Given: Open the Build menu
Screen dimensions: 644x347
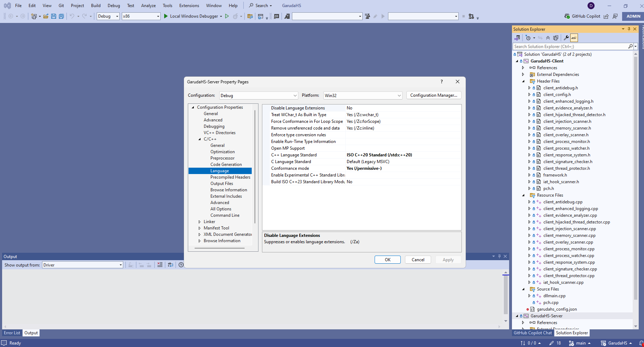Looking at the screenshot, I should tap(96, 6).
